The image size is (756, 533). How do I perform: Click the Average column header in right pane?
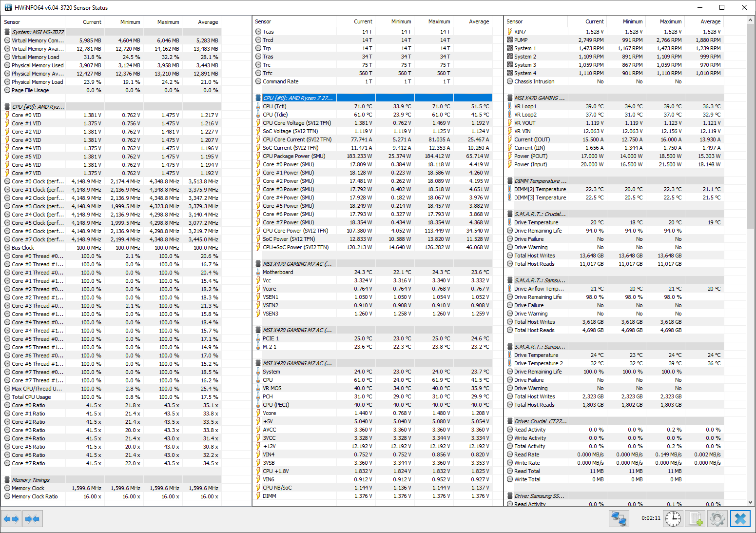pyautogui.click(x=704, y=21)
